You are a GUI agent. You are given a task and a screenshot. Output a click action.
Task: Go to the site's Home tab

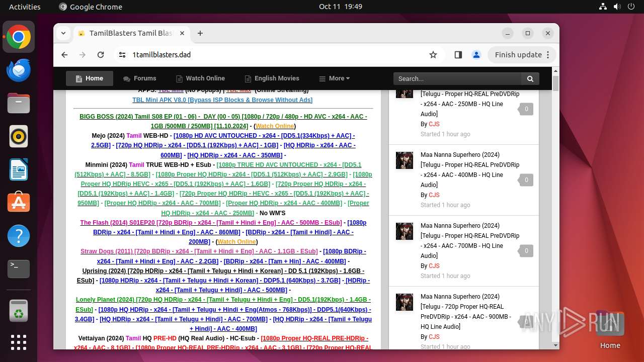[90, 78]
